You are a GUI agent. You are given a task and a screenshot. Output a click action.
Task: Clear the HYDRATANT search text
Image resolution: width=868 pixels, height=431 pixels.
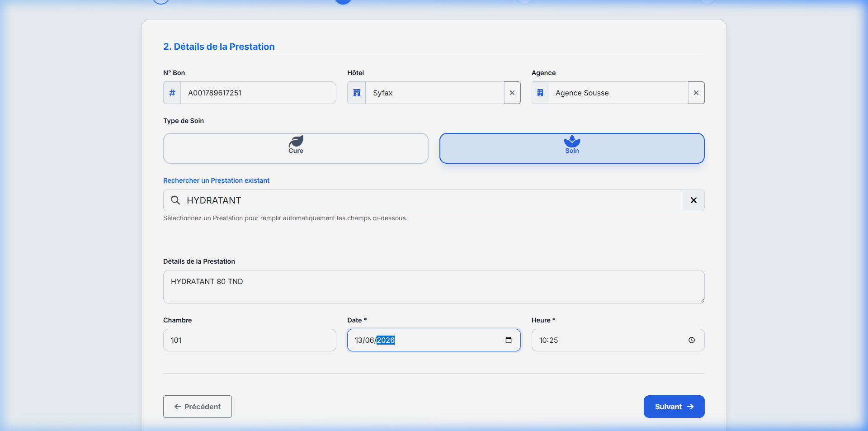[693, 200]
